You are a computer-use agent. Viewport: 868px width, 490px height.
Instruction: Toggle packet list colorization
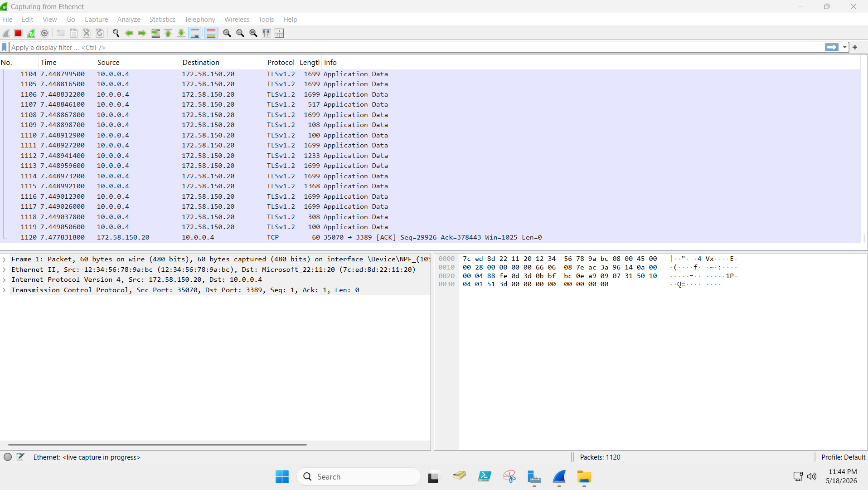[x=211, y=33]
